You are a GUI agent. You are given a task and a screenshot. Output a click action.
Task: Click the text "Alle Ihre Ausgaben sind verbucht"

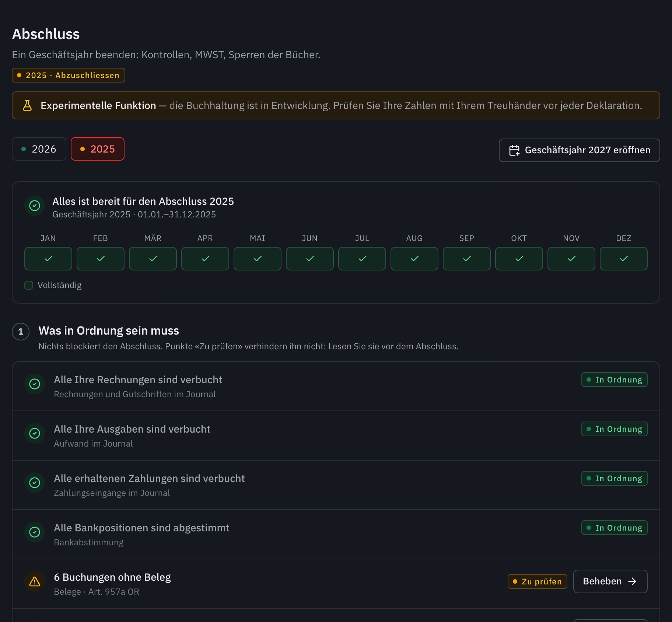pyautogui.click(x=132, y=429)
